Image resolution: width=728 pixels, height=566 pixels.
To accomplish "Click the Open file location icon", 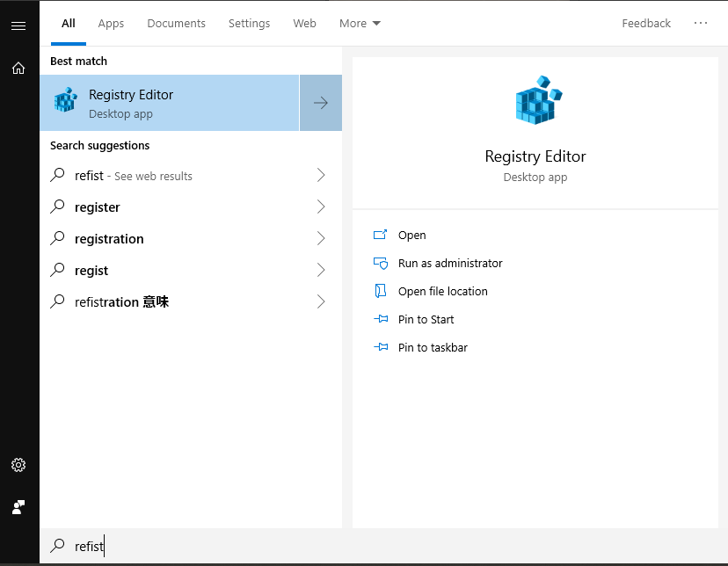I will tap(380, 291).
